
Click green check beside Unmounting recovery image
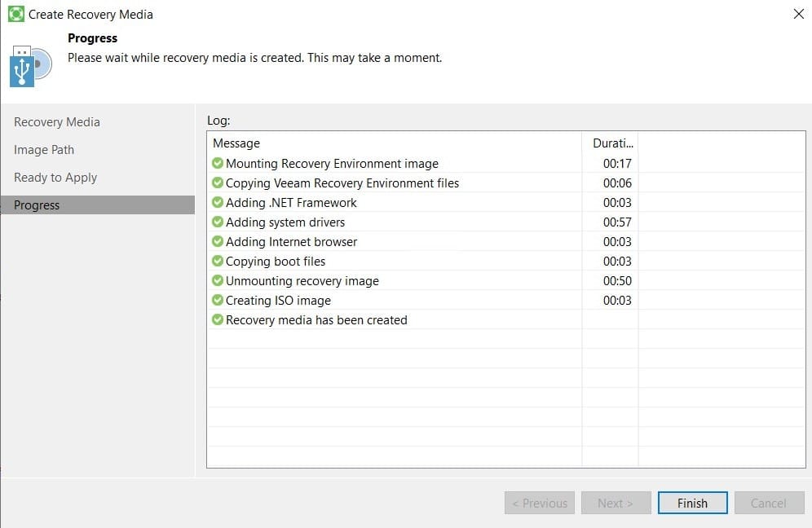218,280
